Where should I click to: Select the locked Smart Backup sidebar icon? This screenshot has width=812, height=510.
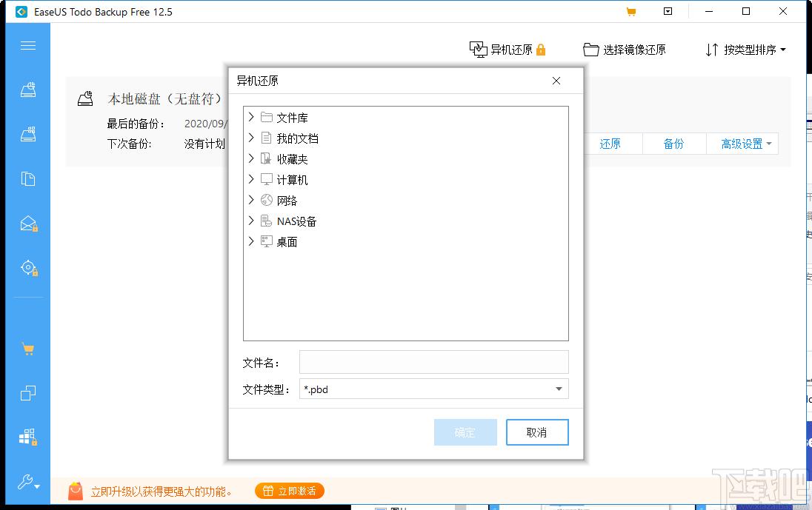tap(29, 268)
